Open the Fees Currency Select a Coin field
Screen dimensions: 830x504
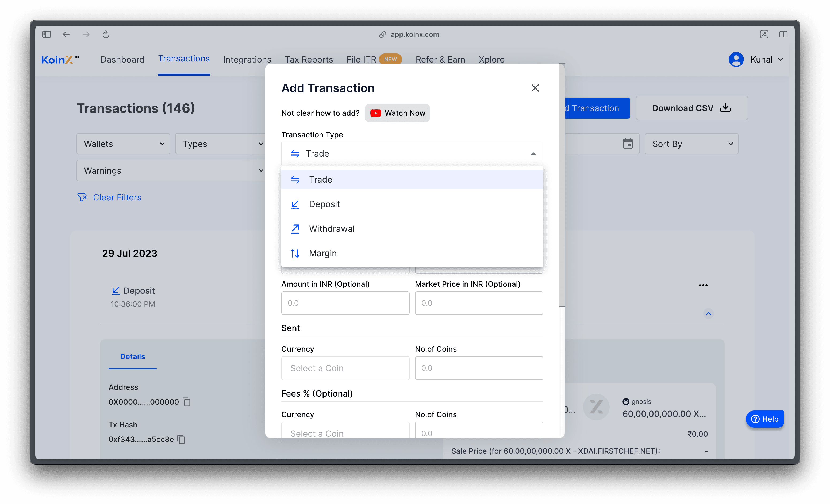345,430
